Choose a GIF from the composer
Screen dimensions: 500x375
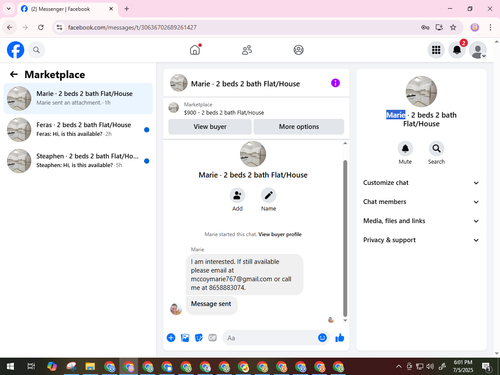(213, 338)
